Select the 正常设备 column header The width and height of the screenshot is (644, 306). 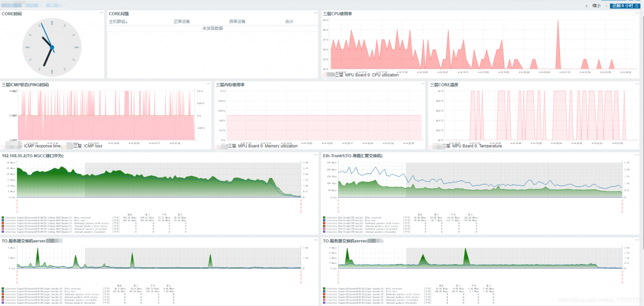click(182, 22)
